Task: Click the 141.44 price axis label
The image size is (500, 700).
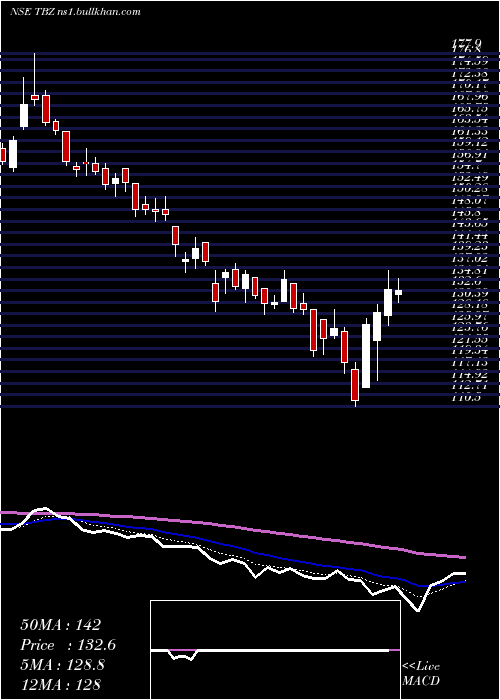Action: [x=470, y=235]
